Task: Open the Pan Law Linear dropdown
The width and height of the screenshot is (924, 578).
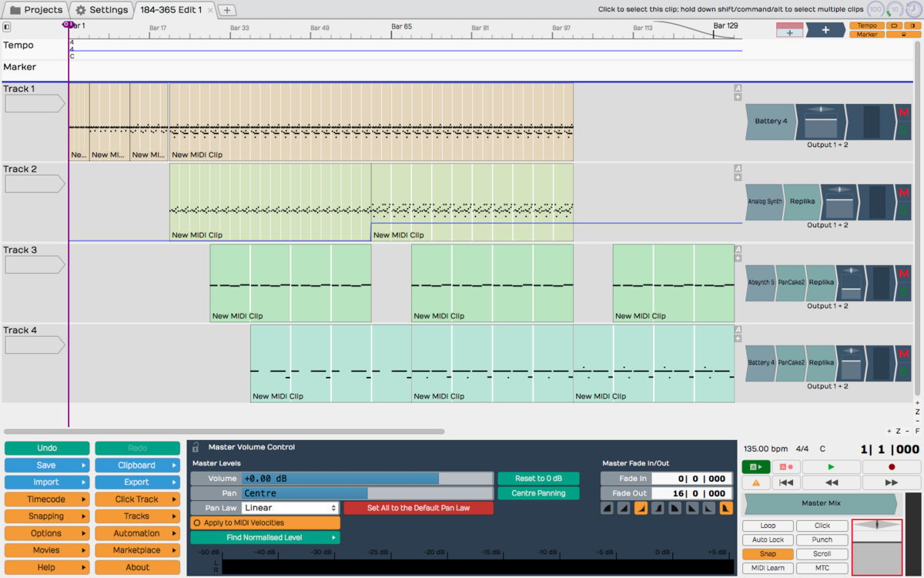Action: (x=290, y=508)
